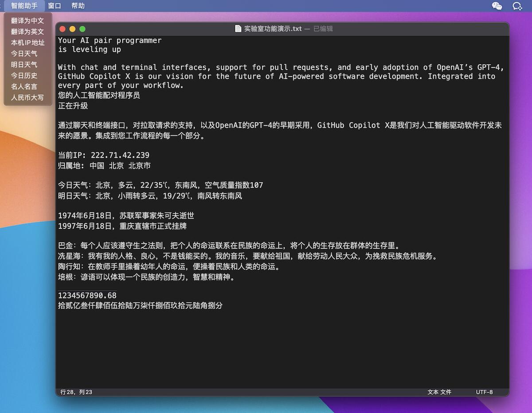This screenshot has height=413, width=532.
Task: Choose 人民币大写 menu entry
Action: point(27,97)
